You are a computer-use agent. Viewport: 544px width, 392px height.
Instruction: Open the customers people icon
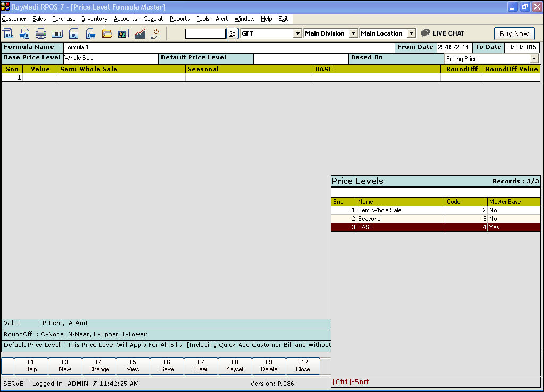pos(123,33)
